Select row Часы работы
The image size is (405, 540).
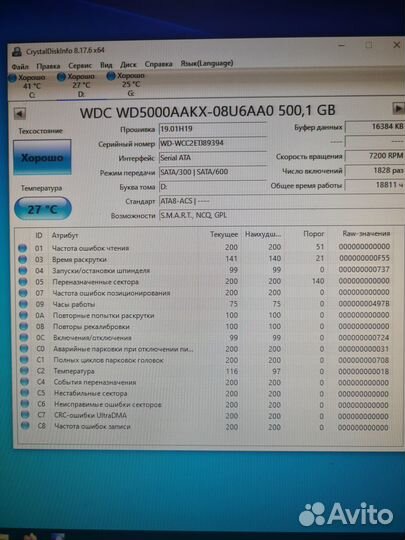coord(205,304)
